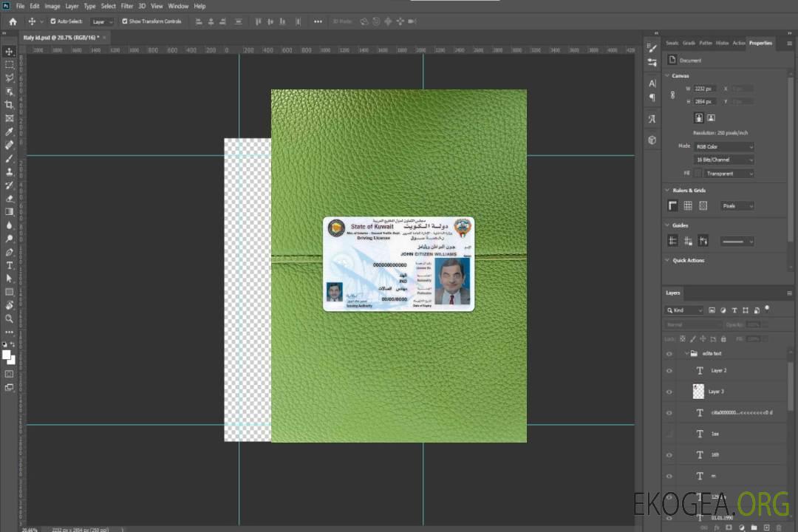Open the Filter menu
798x532 pixels.
127,6
